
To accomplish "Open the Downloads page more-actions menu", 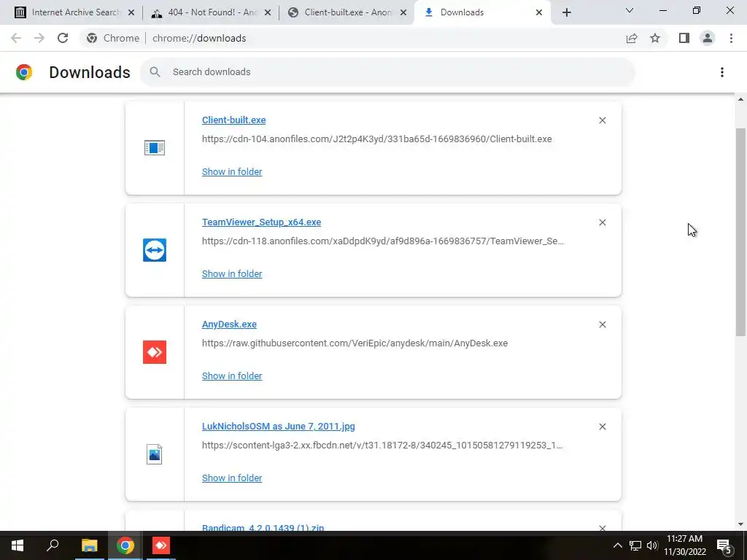I will 722,72.
